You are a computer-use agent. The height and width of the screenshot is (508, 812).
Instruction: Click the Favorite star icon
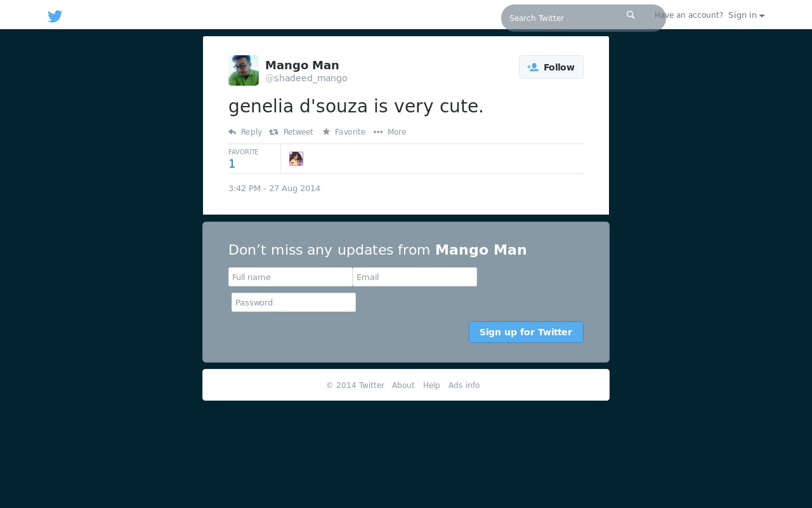326,132
